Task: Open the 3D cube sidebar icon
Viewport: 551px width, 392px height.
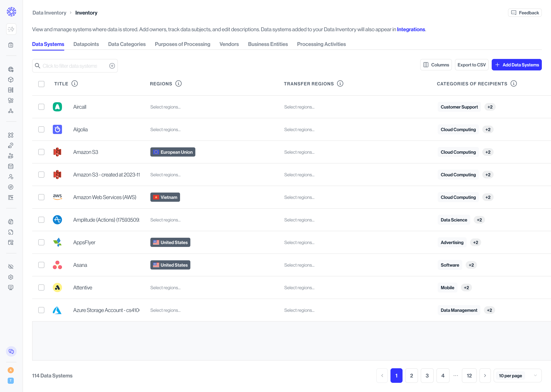Action: 11,80
